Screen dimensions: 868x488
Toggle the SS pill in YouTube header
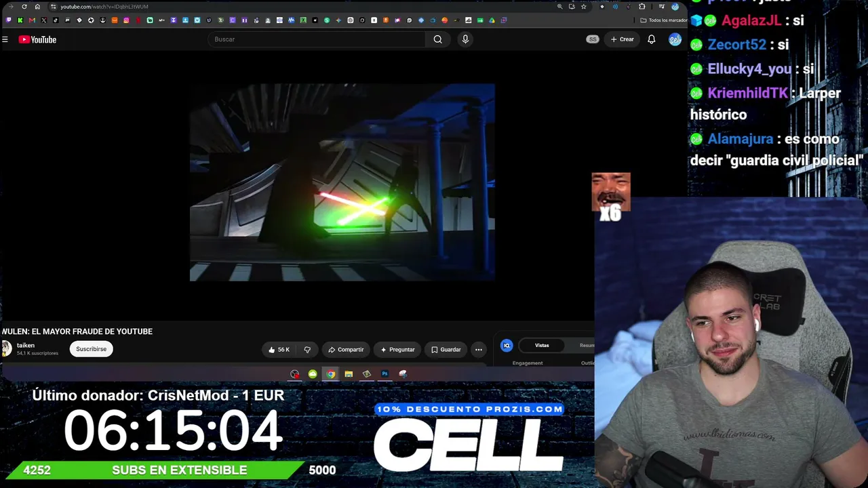(593, 39)
